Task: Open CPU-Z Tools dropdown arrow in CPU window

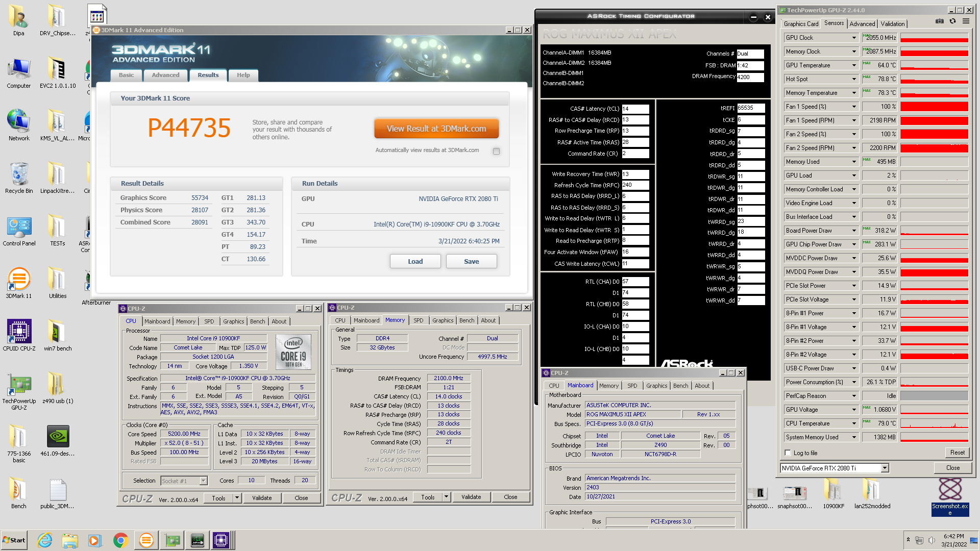Action: (x=237, y=498)
